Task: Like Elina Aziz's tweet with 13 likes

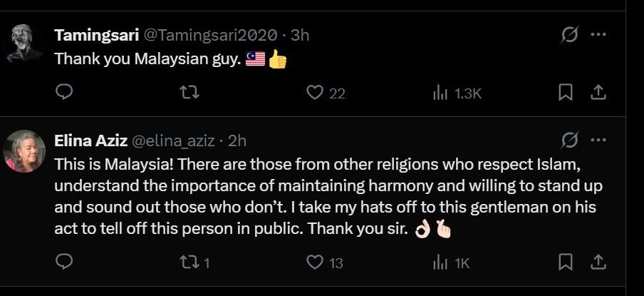Action: [x=325, y=262]
